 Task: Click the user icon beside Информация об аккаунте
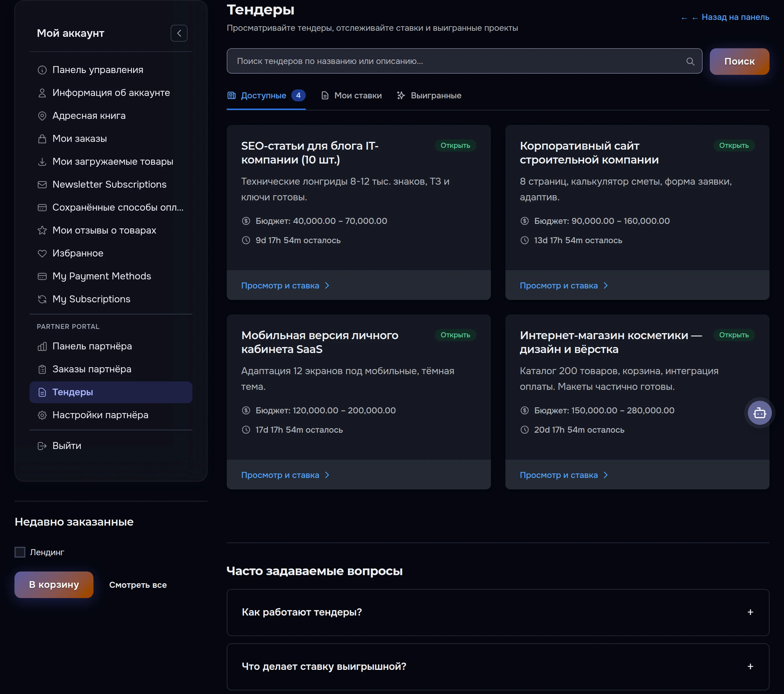(42, 93)
